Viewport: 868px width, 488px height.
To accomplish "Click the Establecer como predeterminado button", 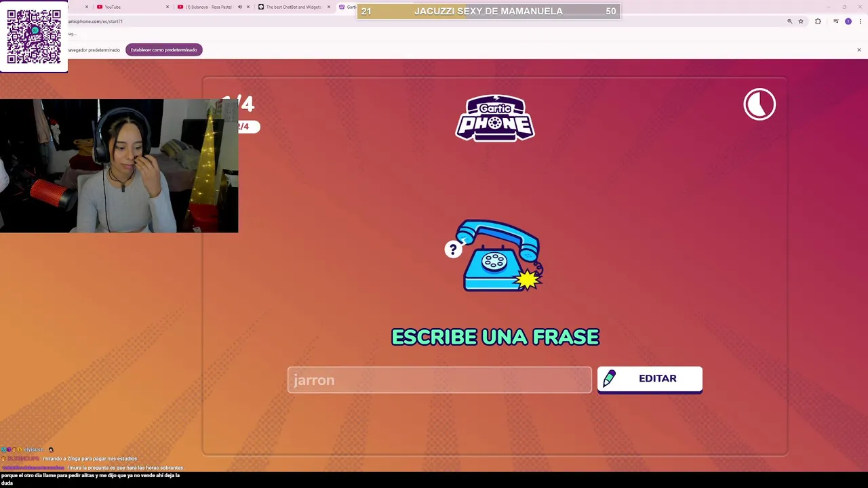I will click(164, 49).
